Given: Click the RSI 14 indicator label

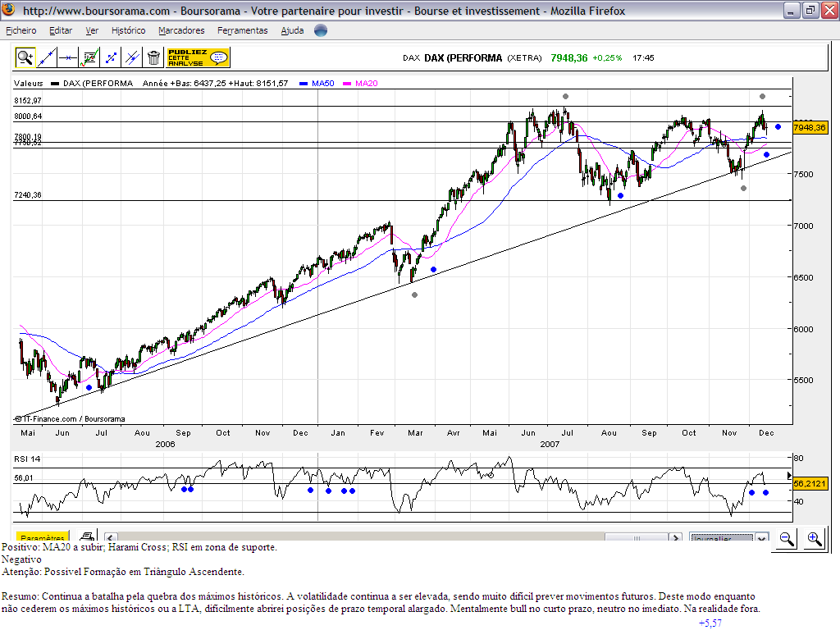Looking at the screenshot, I should (27, 459).
